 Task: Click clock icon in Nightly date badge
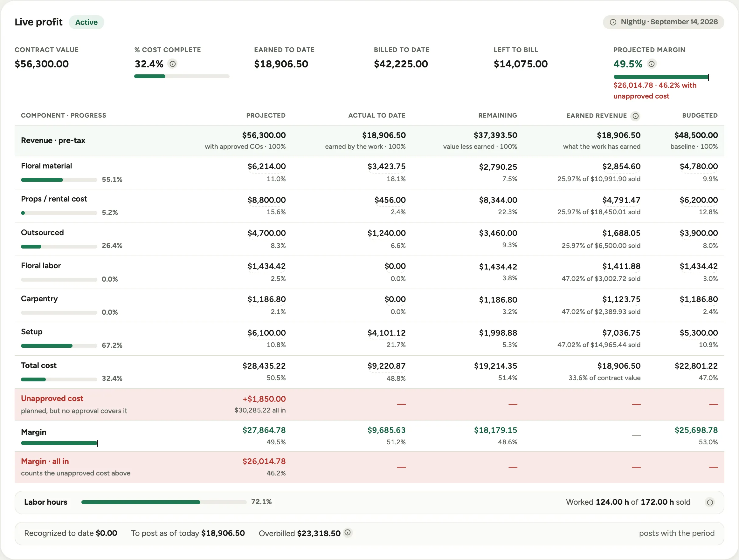point(613,22)
